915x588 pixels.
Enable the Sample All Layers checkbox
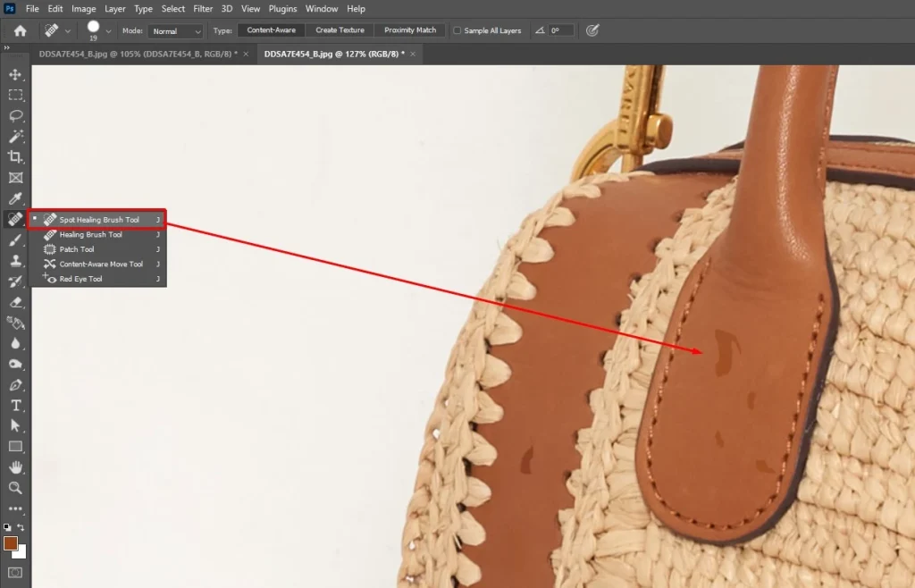(457, 30)
